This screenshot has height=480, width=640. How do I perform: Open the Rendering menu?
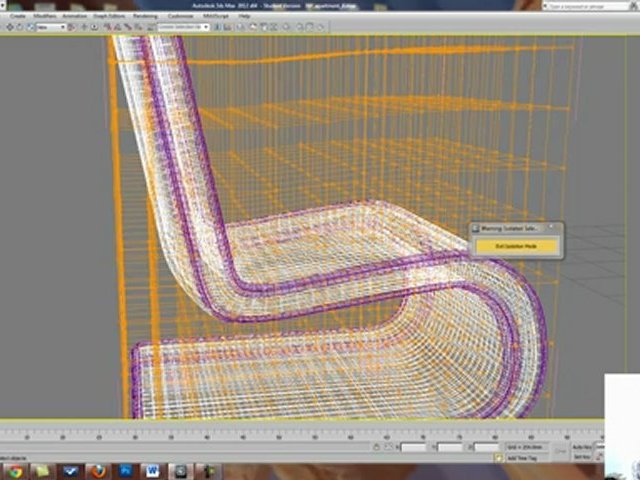click(145, 16)
